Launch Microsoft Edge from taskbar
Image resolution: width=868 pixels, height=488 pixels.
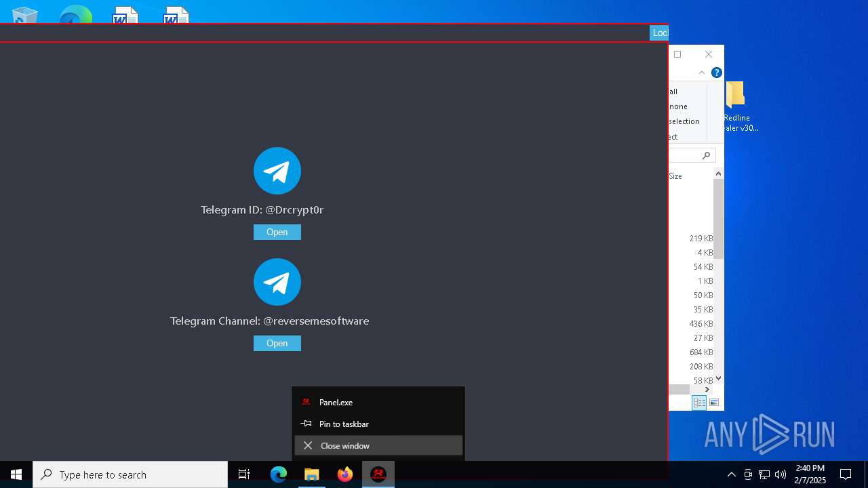click(279, 474)
